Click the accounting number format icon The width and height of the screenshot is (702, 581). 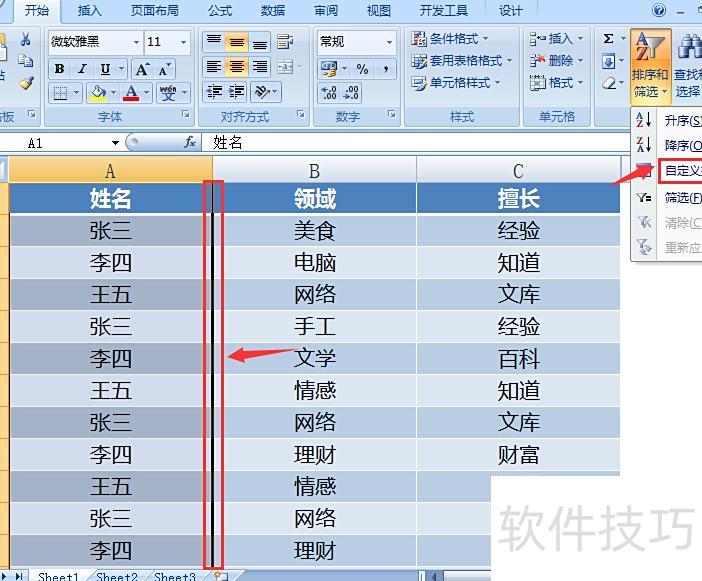(x=329, y=69)
